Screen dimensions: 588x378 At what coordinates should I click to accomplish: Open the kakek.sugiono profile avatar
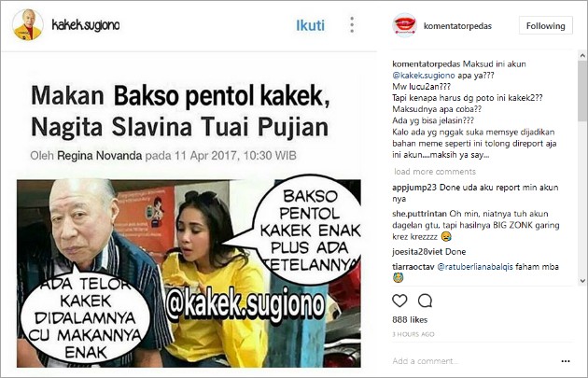coord(27,25)
